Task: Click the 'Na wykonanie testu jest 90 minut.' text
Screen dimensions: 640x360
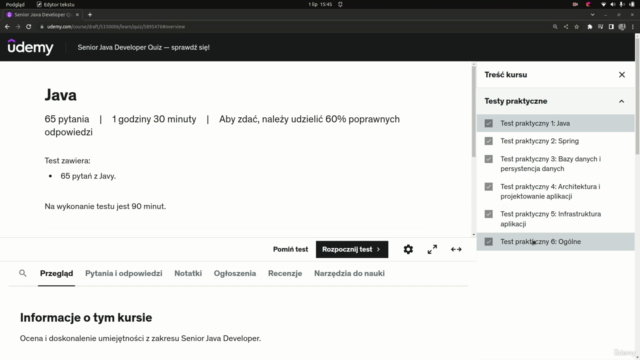Action: click(105, 206)
